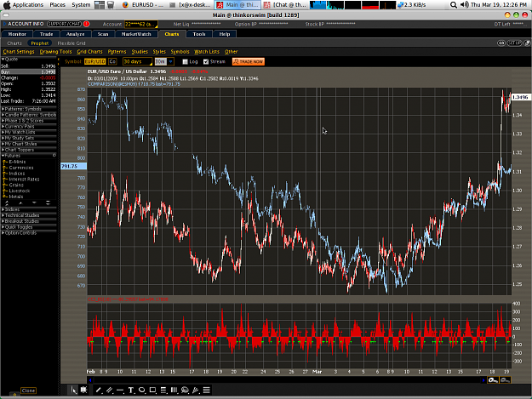Expand Option Controls panel
The width and height of the screenshot is (532, 399).
coord(29,232)
